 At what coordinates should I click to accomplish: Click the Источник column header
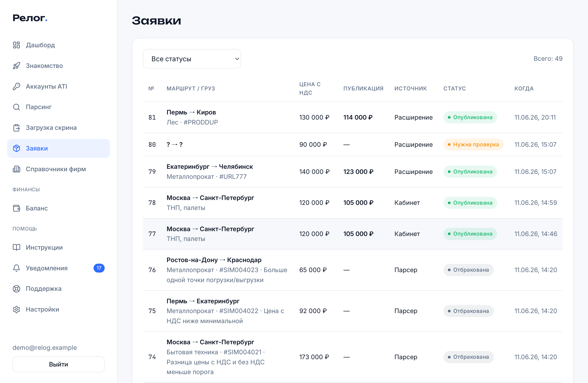pyautogui.click(x=411, y=88)
